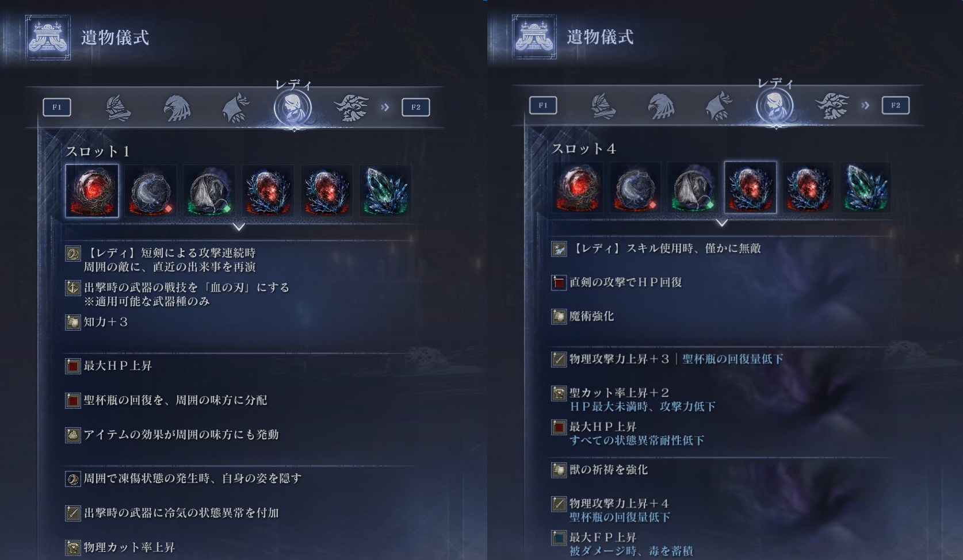Click the F1 key button in left panel
Screen dimensions: 963x560
coord(57,108)
